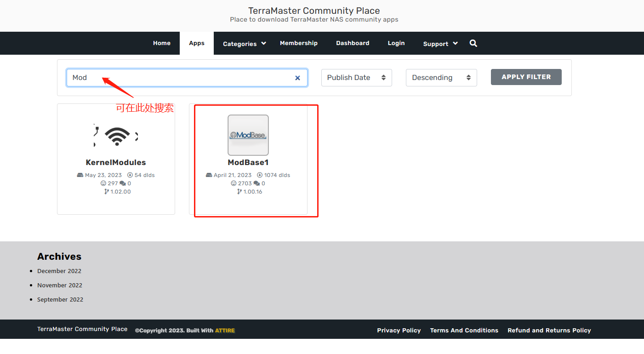Clear the search field with the X icon
The image size is (644, 354).
click(x=297, y=78)
